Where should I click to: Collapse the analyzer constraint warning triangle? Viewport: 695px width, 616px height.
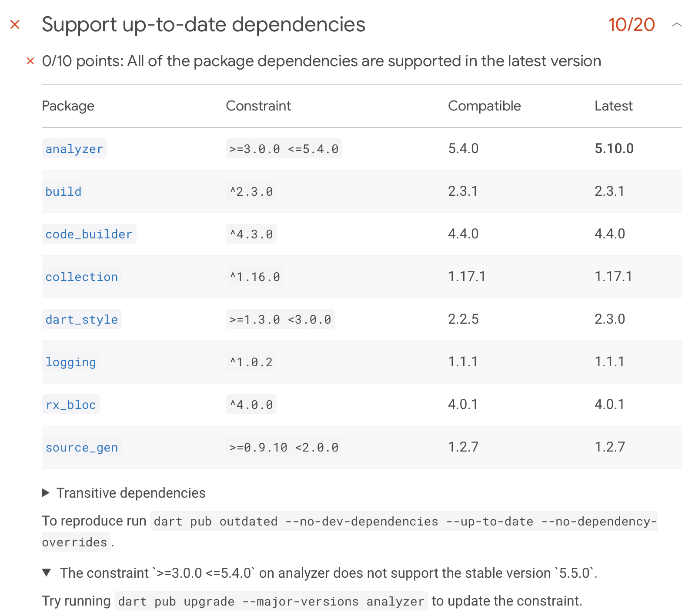tap(46, 573)
